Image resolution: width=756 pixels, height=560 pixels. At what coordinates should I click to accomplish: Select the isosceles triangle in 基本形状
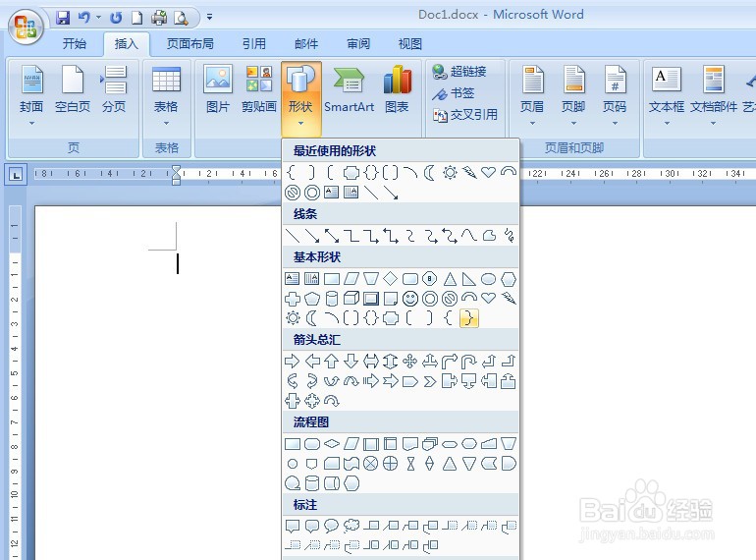[x=450, y=279]
